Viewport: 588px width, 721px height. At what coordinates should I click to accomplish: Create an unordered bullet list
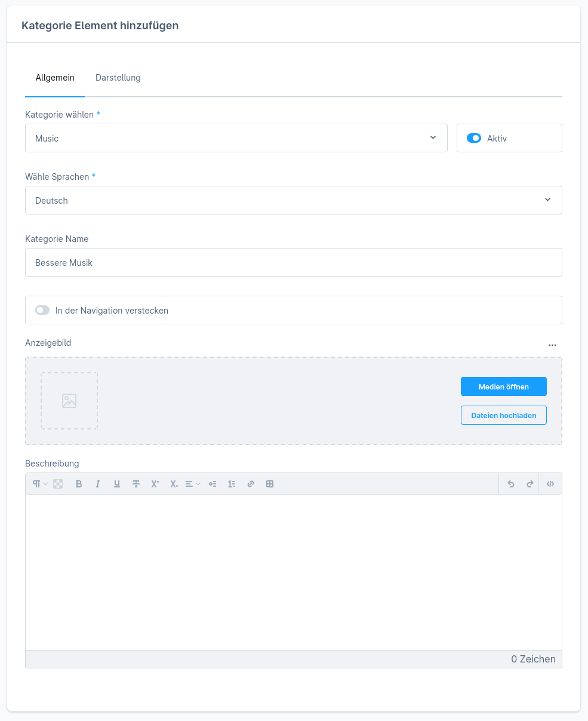(213, 484)
